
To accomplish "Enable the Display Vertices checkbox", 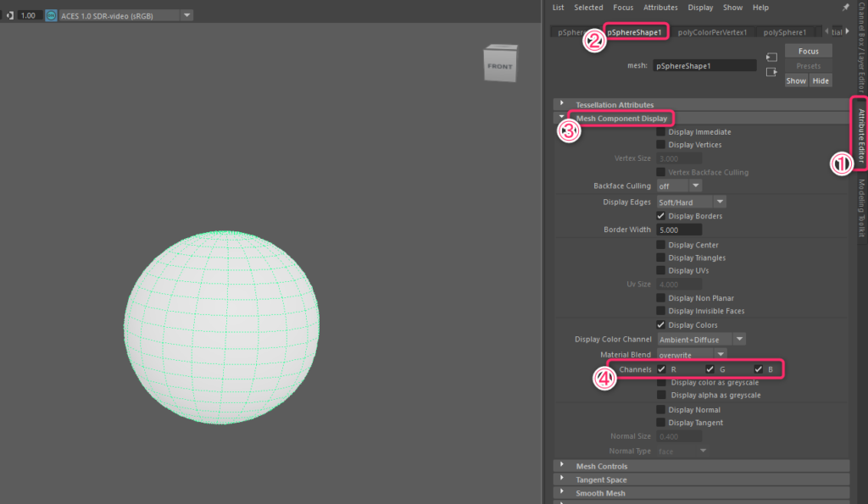I will [x=661, y=145].
